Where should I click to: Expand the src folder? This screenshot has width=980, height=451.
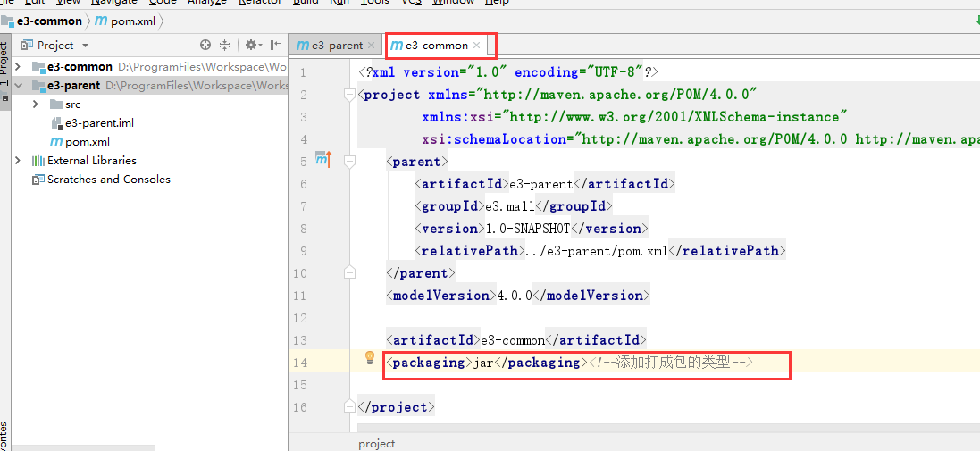(35, 104)
